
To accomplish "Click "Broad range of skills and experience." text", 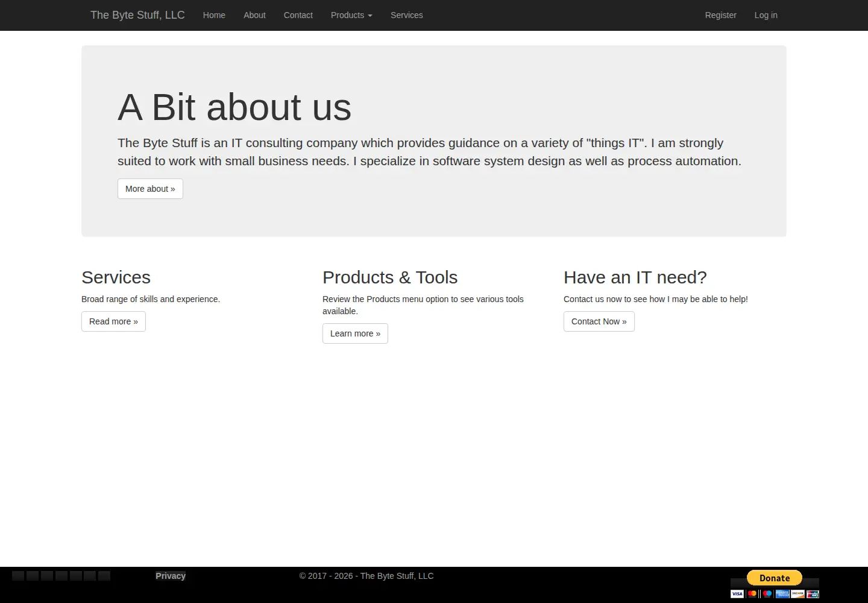I will 151,299.
